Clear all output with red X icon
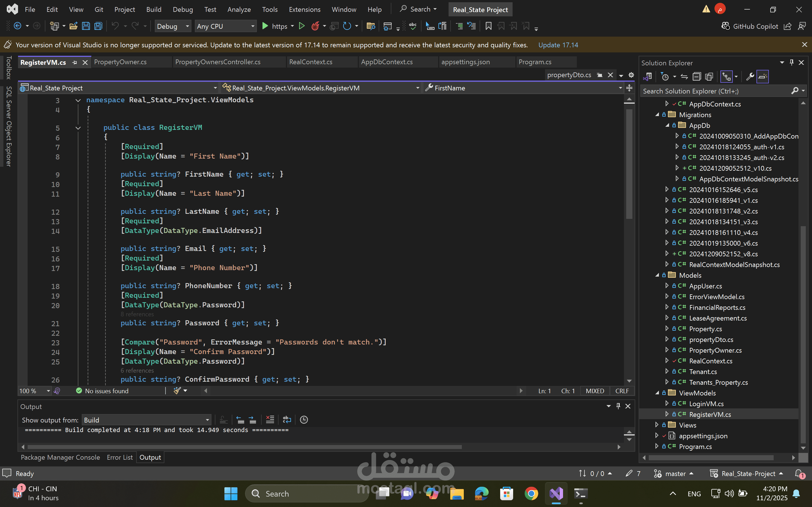The image size is (812, 507). (x=270, y=419)
